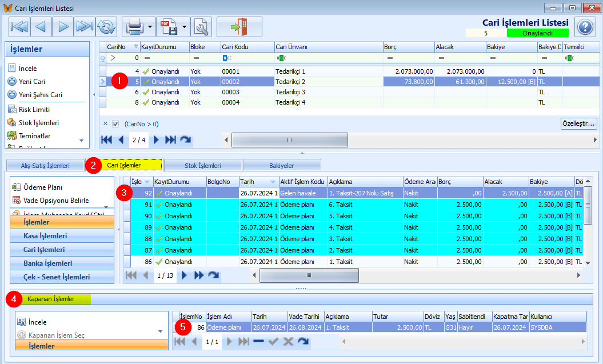Open the report design wrench icon

coord(201,27)
